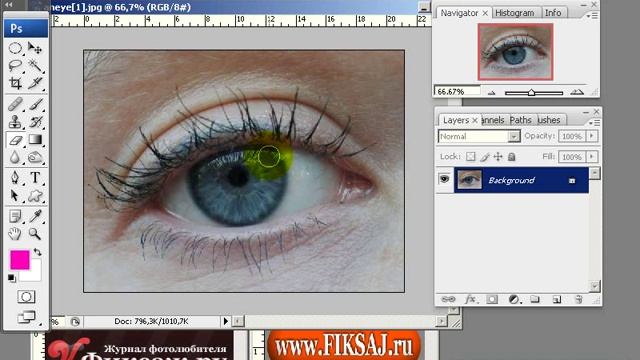Click the link layers button
Viewport: 640px width, 360px height.
(448, 300)
